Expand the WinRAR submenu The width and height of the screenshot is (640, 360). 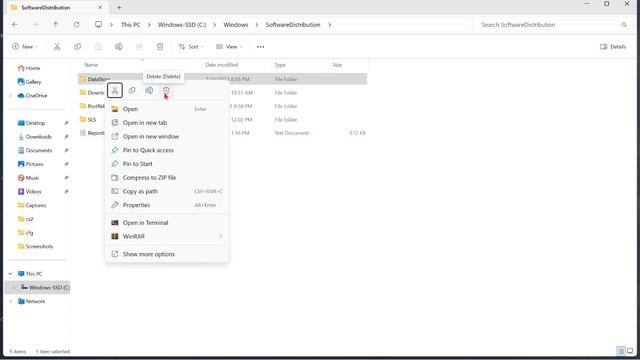pos(167,236)
